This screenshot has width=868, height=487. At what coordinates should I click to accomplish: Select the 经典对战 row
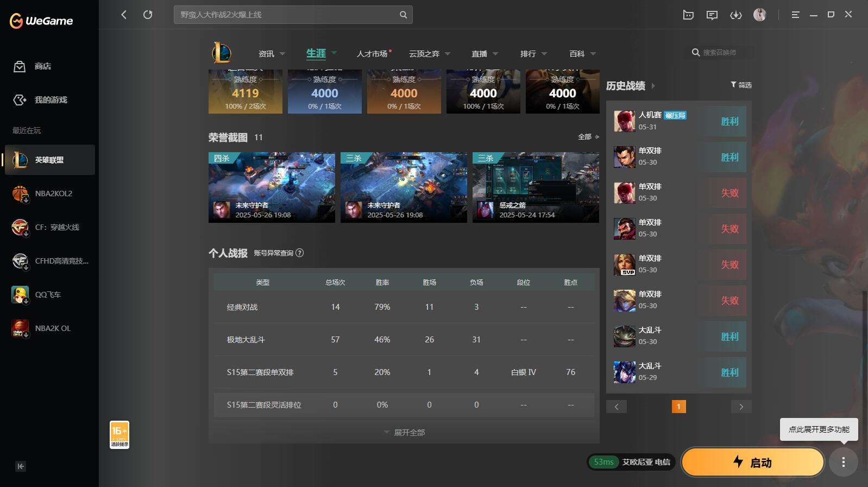pos(404,307)
